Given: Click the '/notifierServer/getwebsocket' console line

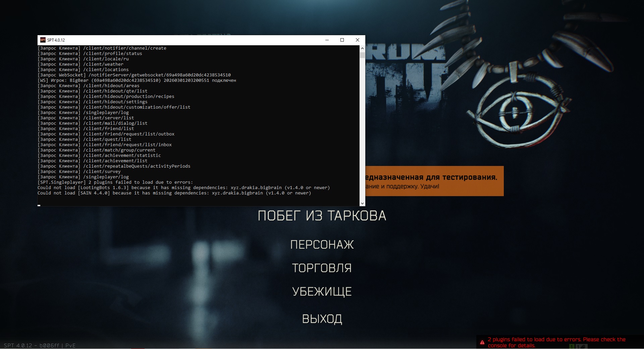Looking at the screenshot, I should [x=134, y=75].
